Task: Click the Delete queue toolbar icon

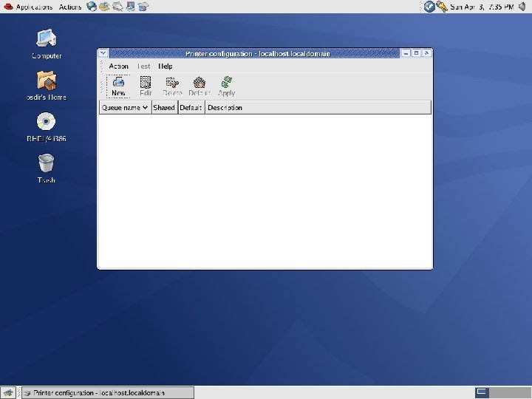Action: coord(172,86)
